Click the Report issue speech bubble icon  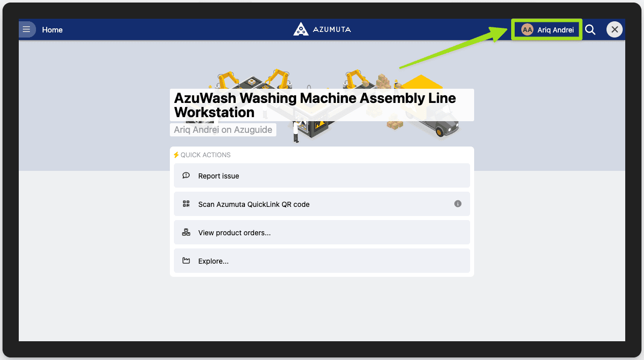tap(186, 175)
